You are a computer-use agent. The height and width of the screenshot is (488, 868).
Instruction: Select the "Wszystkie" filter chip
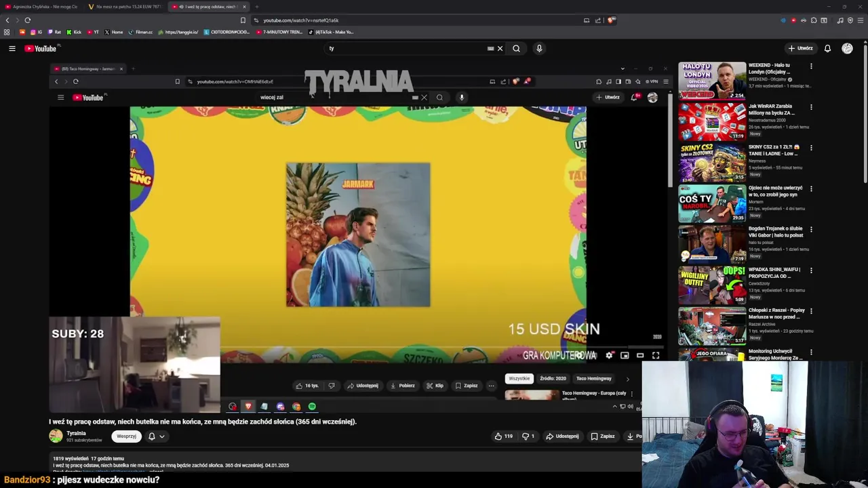[519, 379]
